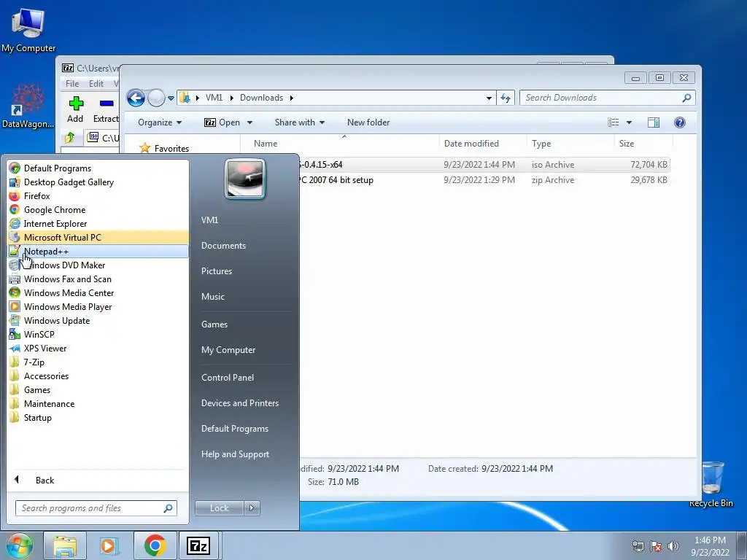Click New folder in the Explorer toolbar
This screenshot has height=560, width=747.
(368, 122)
